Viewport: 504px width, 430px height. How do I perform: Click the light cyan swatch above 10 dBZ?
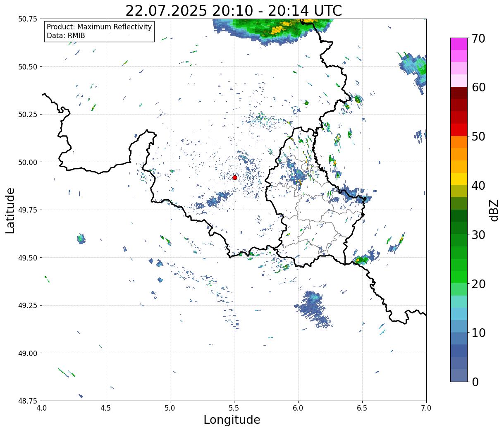point(459,314)
